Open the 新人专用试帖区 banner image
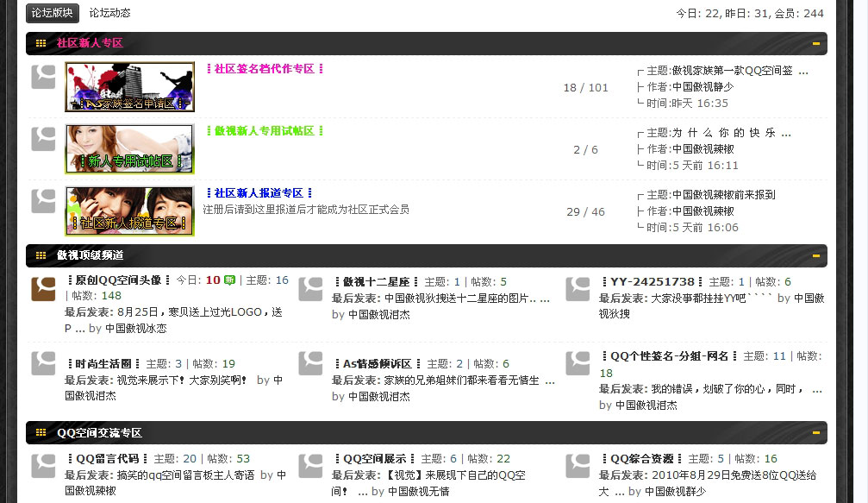Image resolution: width=868 pixels, height=503 pixels. (129, 149)
